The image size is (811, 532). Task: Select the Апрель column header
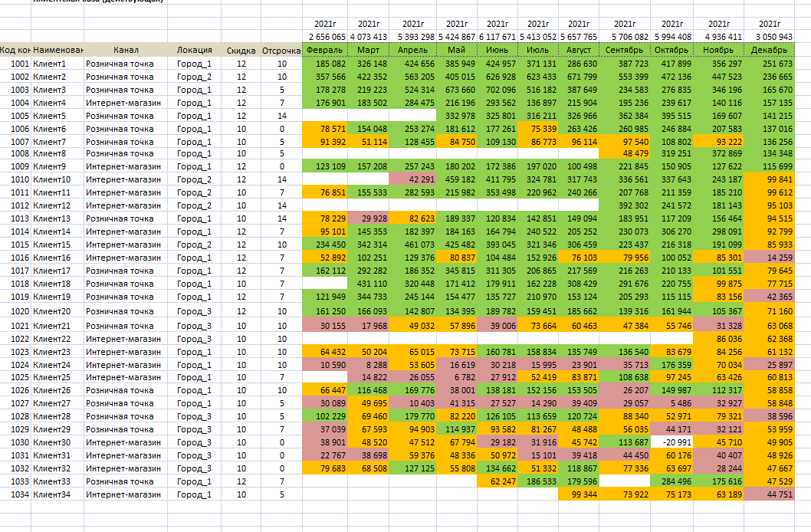pos(412,50)
